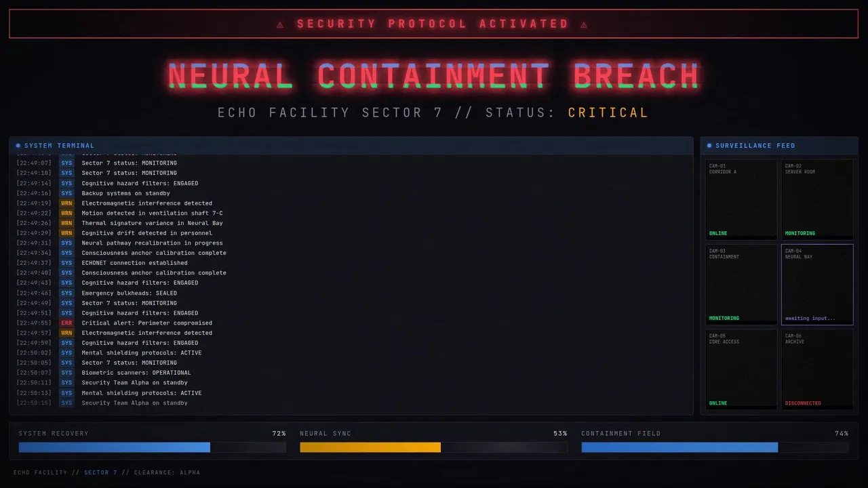Select SYS badge for Emergency bulkheads entry
The image size is (868, 488).
point(66,293)
